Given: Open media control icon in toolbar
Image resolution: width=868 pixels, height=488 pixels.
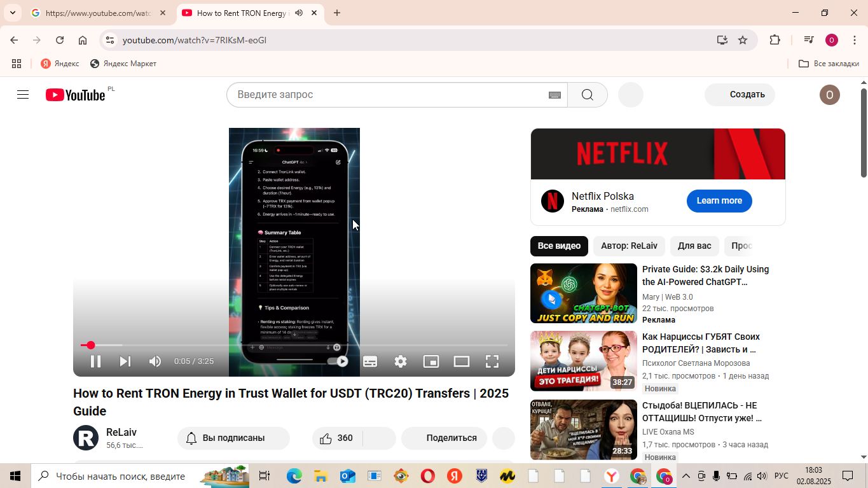Looking at the screenshot, I should [809, 40].
